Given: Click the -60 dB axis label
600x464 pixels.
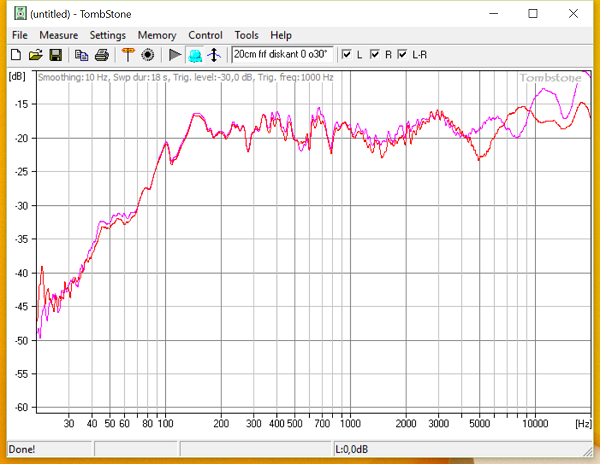Looking at the screenshot, I should (x=21, y=407).
